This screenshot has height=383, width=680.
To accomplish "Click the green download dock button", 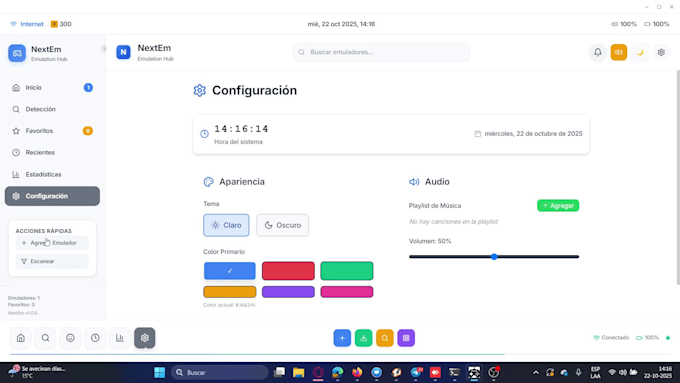I will 363,338.
